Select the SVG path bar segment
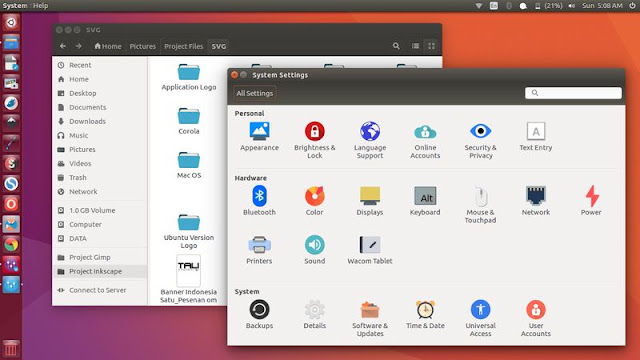640x360 pixels. [219, 46]
